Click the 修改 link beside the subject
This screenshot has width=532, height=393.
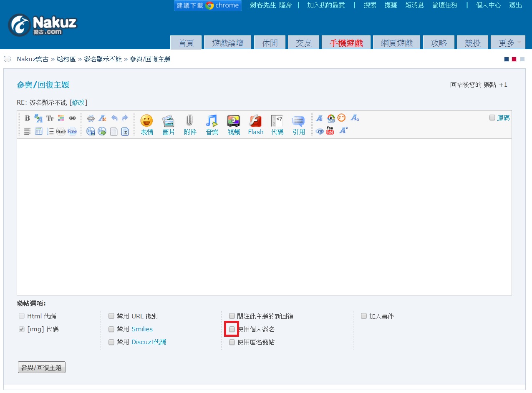tap(78, 103)
